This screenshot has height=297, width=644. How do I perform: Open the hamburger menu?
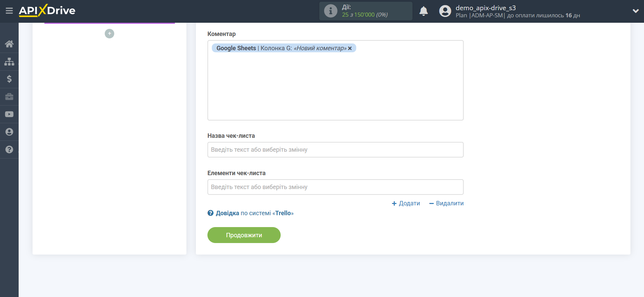click(9, 11)
